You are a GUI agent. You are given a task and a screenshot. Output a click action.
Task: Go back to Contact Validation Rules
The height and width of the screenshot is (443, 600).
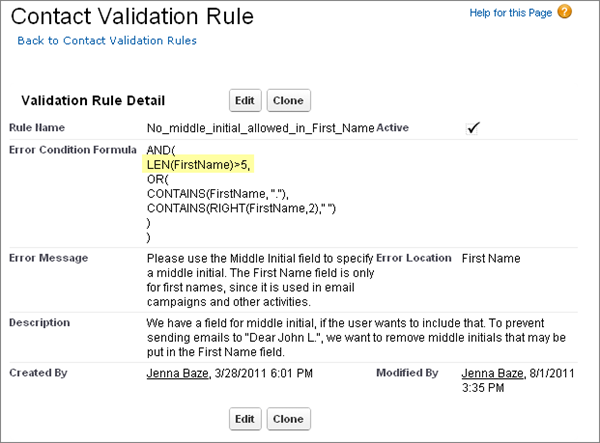107,40
